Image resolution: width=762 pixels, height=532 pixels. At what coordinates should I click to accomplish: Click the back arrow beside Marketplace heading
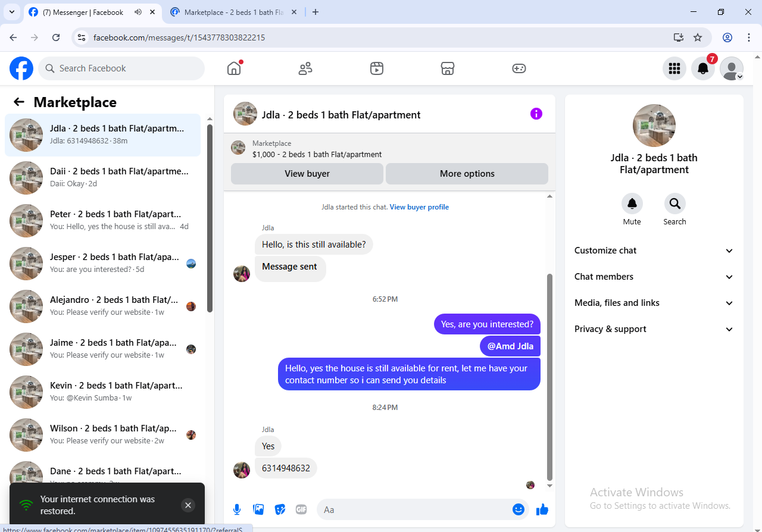pyautogui.click(x=19, y=102)
